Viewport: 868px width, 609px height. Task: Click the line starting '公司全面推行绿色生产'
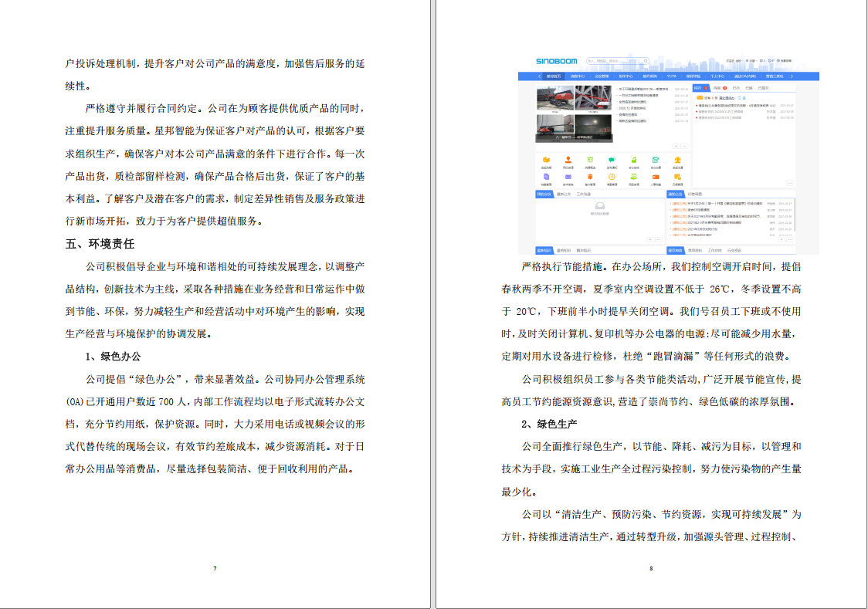(661, 447)
